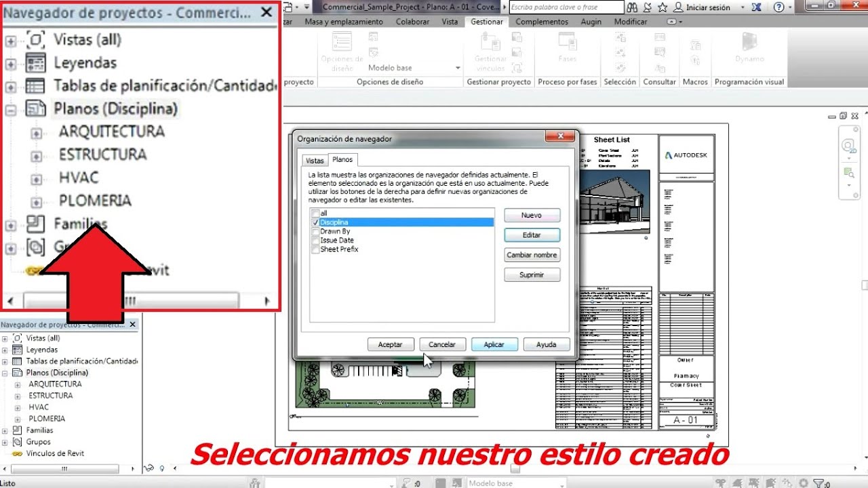Image resolution: width=868 pixels, height=488 pixels.
Task: Open the Masa y emplazamiento ribbon tab
Action: coord(344,22)
